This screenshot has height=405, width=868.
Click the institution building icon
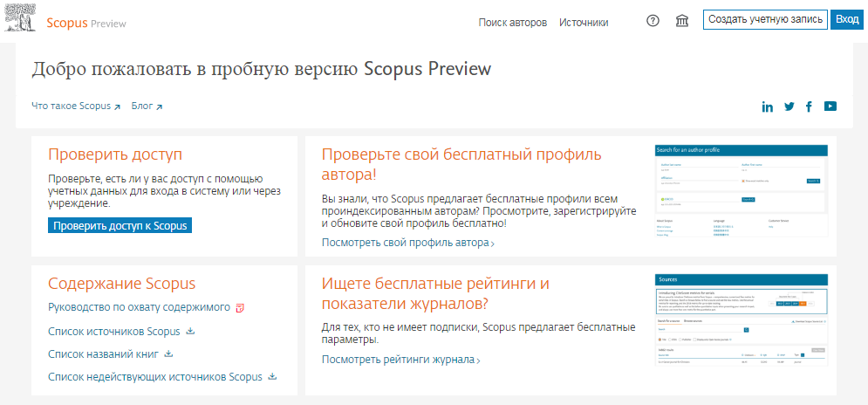(x=682, y=21)
